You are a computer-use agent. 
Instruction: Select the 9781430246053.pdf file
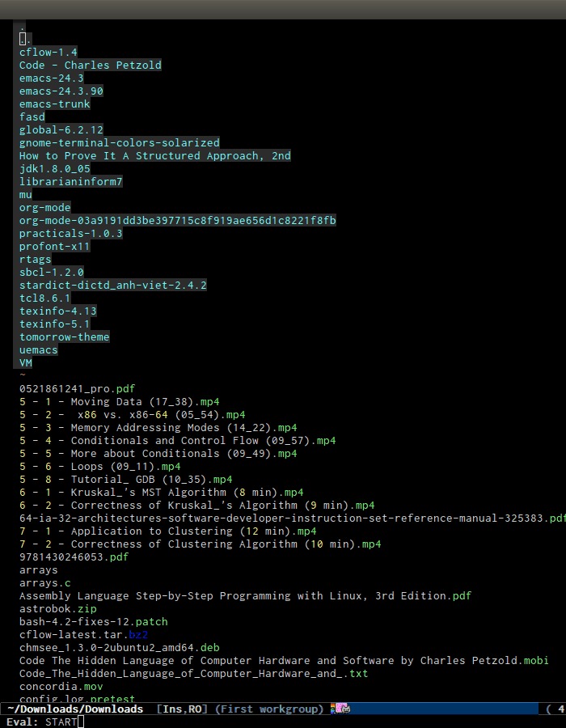pyautogui.click(x=74, y=557)
